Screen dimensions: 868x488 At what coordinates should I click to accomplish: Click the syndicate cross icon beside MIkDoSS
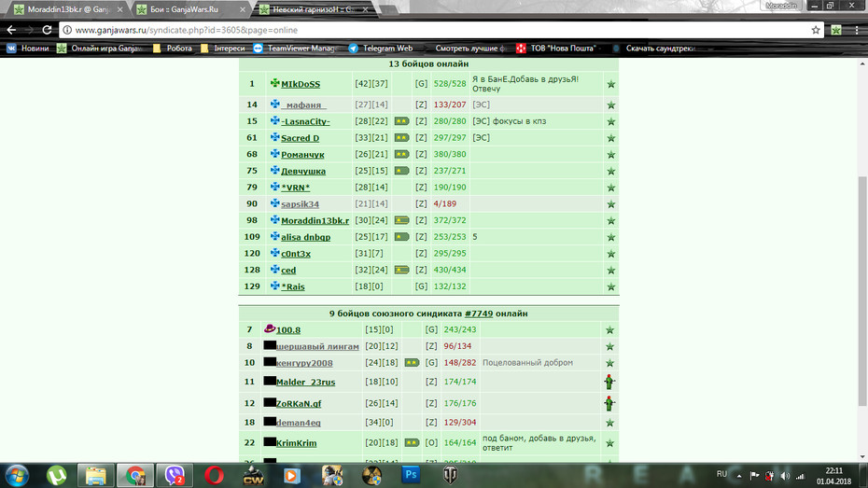[x=274, y=83]
